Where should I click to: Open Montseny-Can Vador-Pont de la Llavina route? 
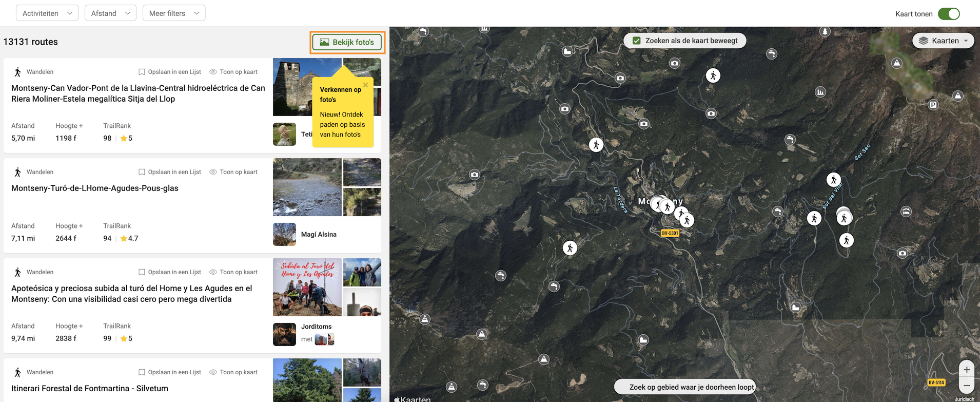coord(138,93)
